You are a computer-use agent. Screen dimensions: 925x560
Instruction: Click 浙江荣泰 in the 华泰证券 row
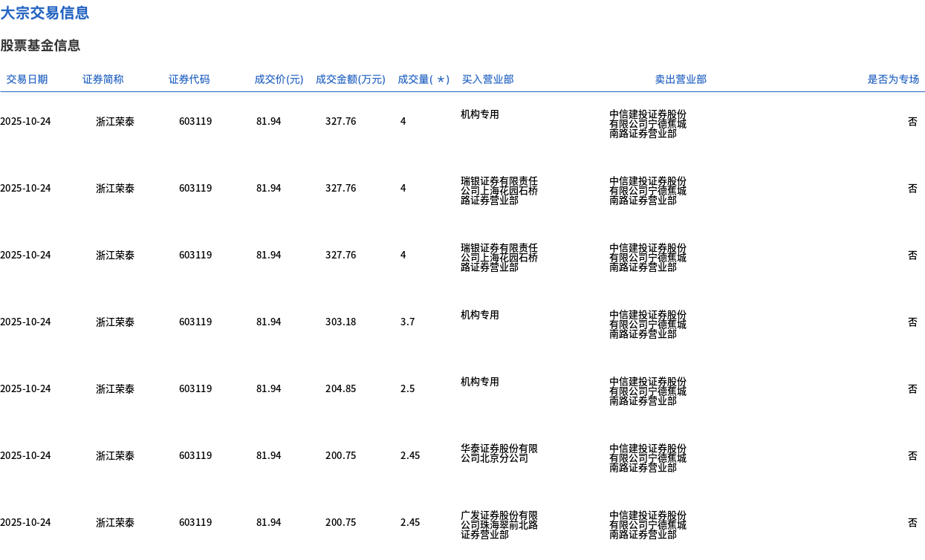(115, 456)
